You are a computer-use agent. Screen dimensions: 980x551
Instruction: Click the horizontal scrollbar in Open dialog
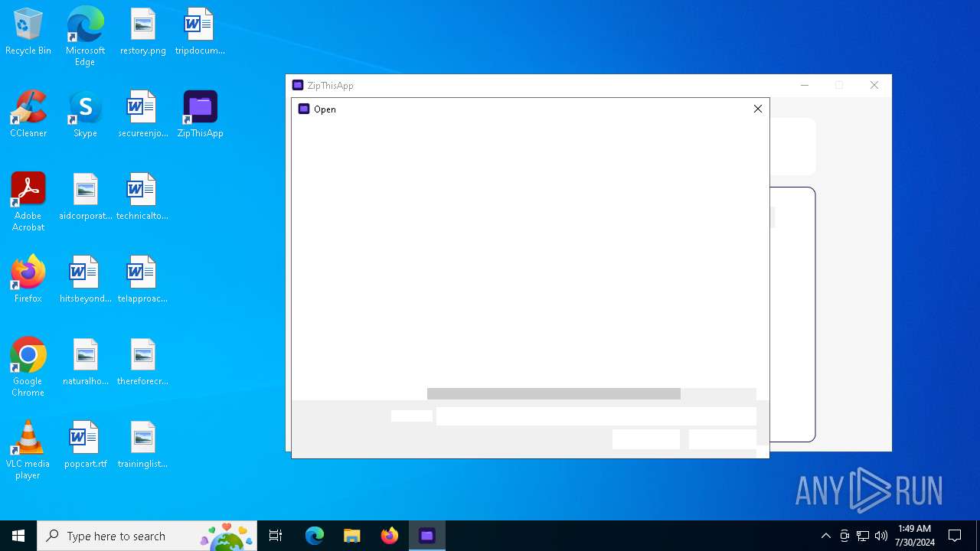[x=554, y=393]
